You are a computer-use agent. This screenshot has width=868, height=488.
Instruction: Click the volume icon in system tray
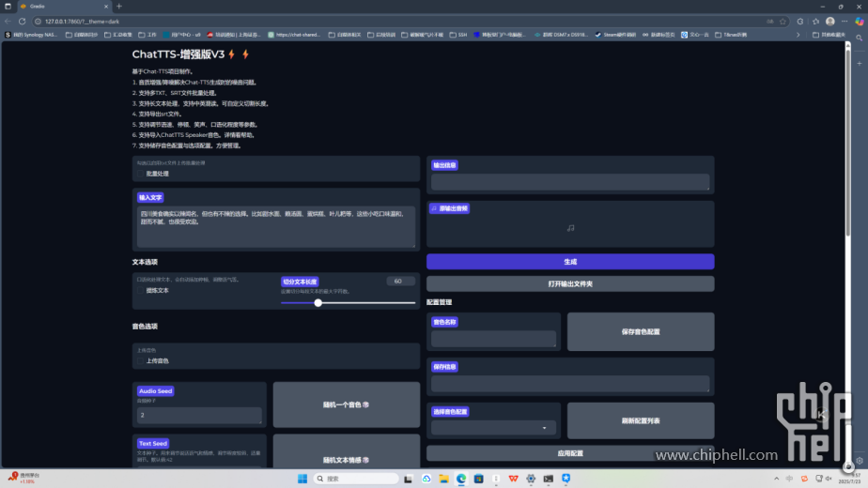pyautogui.click(x=829, y=479)
